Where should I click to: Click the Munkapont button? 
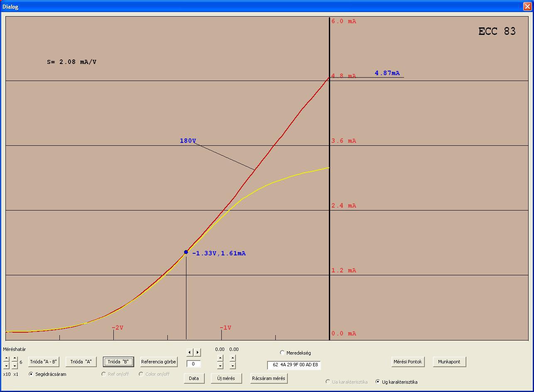(449, 362)
